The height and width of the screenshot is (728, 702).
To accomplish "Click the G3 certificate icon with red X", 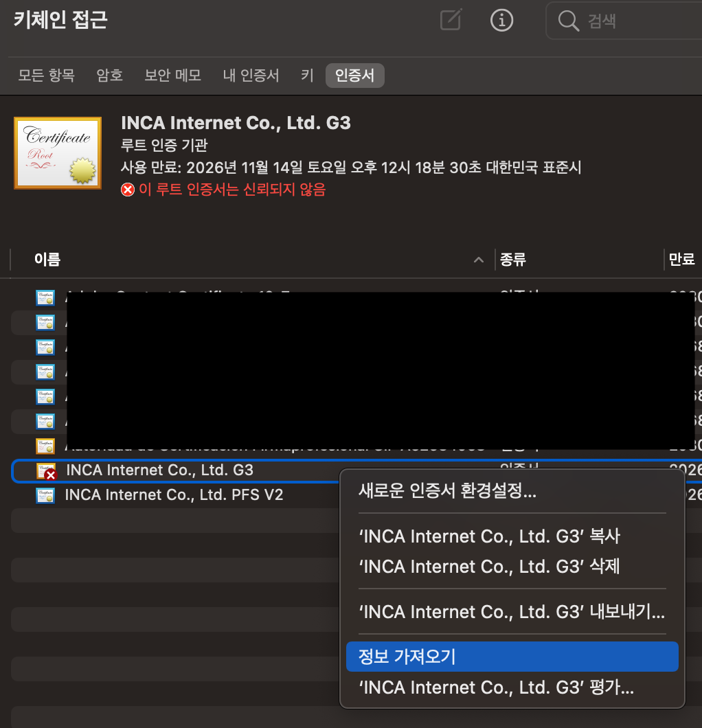I will pyautogui.click(x=47, y=470).
